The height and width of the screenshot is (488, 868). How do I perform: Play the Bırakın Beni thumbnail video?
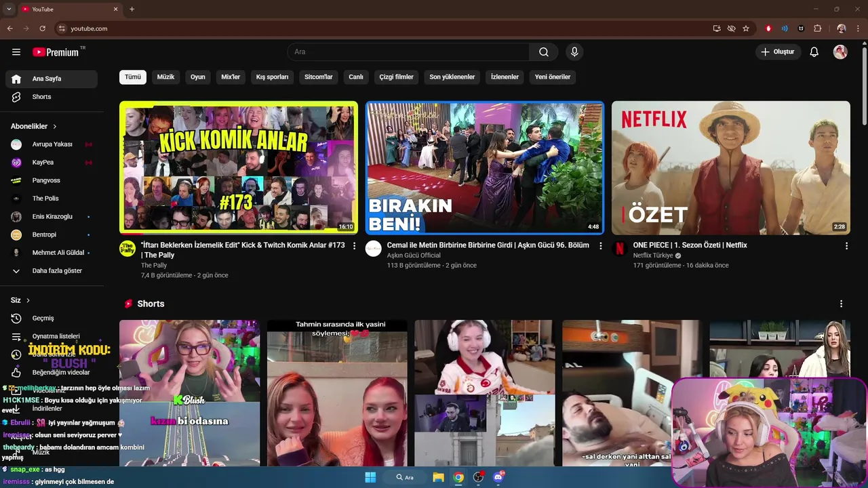(485, 167)
